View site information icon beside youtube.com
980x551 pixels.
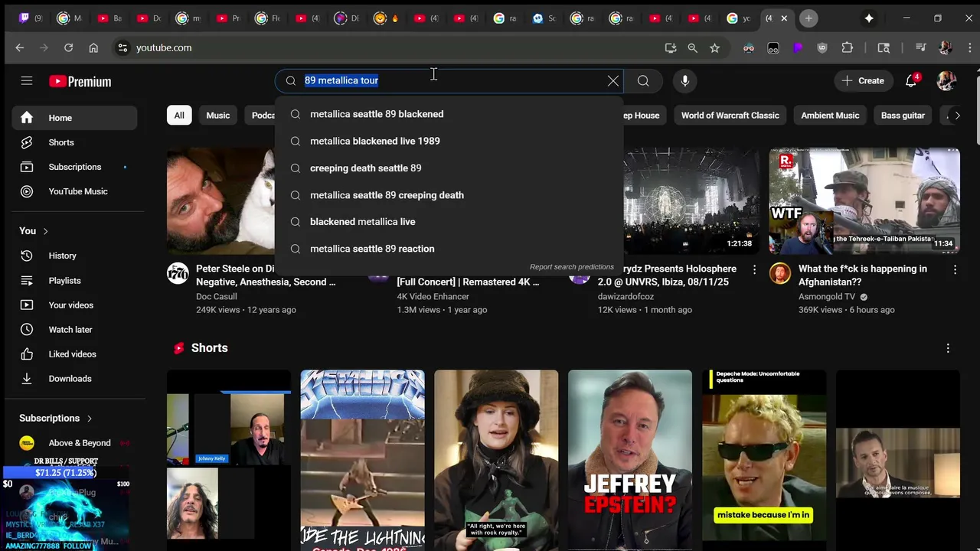[122, 47]
